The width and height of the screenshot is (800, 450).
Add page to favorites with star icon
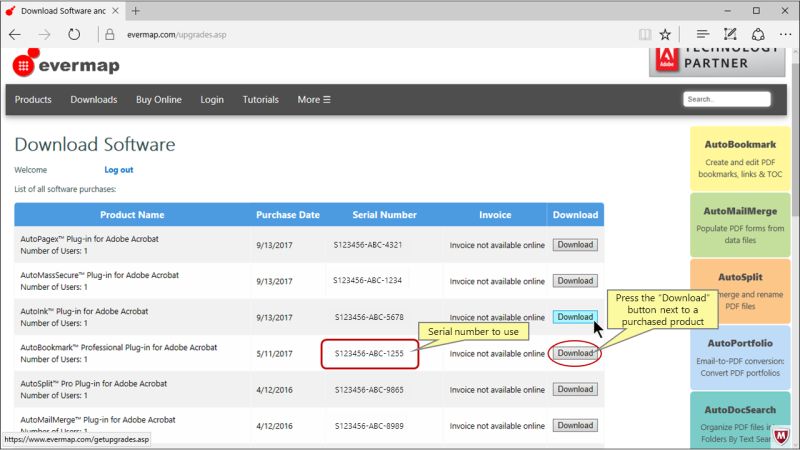pyautogui.click(x=665, y=35)
